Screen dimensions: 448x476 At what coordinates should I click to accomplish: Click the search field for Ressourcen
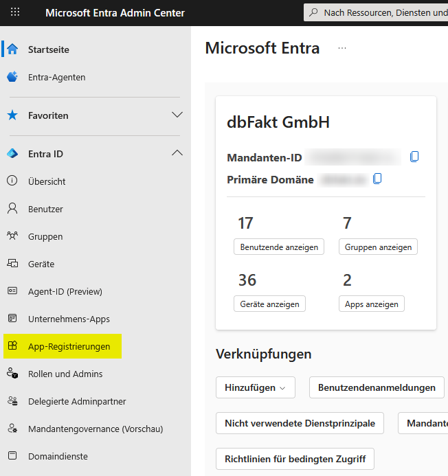coord(378,12)
